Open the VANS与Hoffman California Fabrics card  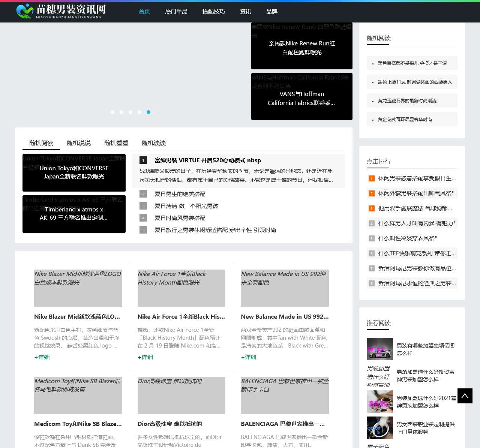coord(302,97)
